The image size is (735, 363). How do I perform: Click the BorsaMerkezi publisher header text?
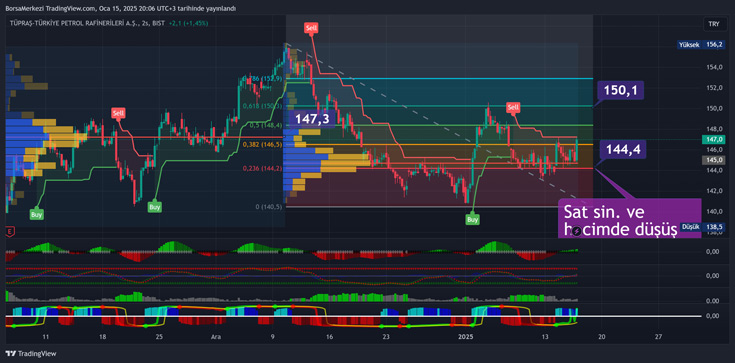tap(121, 8)
